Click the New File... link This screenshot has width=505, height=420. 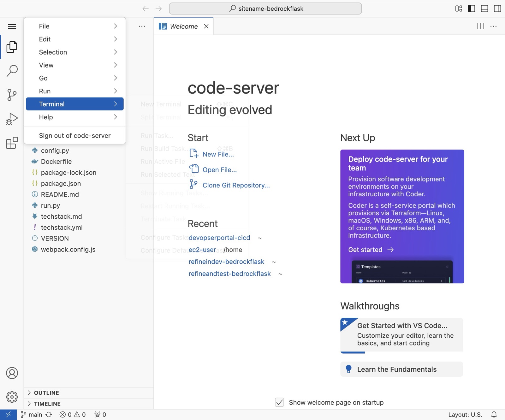[x=211, y=154]
